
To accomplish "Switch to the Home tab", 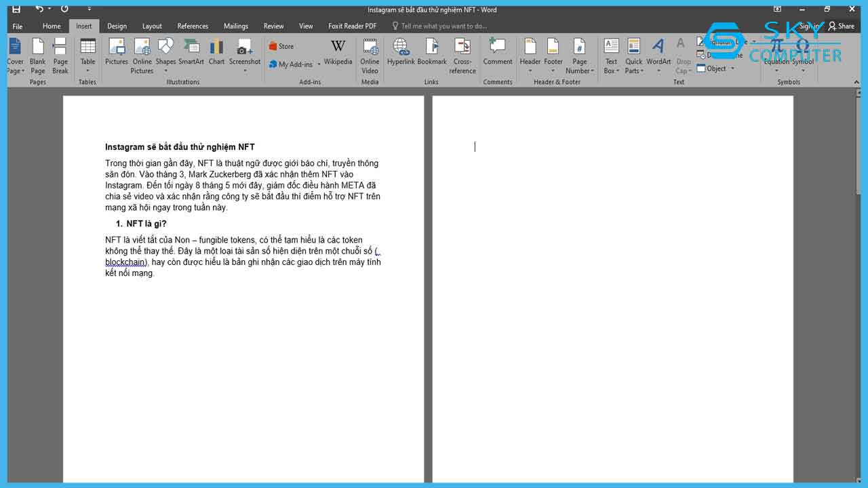I will tap(52, 26).
